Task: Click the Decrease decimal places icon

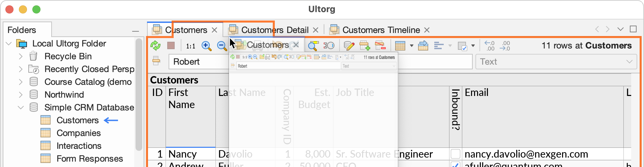Action: pyautogui.click(x=505, y=45)
